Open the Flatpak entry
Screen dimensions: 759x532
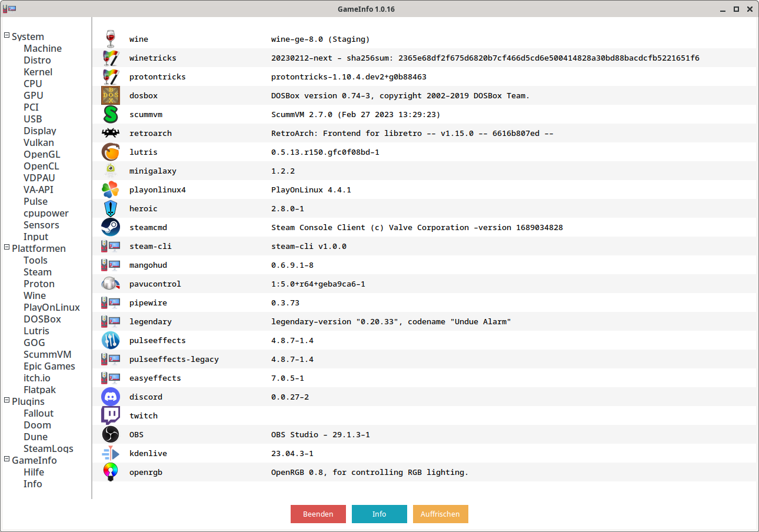point(39,390)
